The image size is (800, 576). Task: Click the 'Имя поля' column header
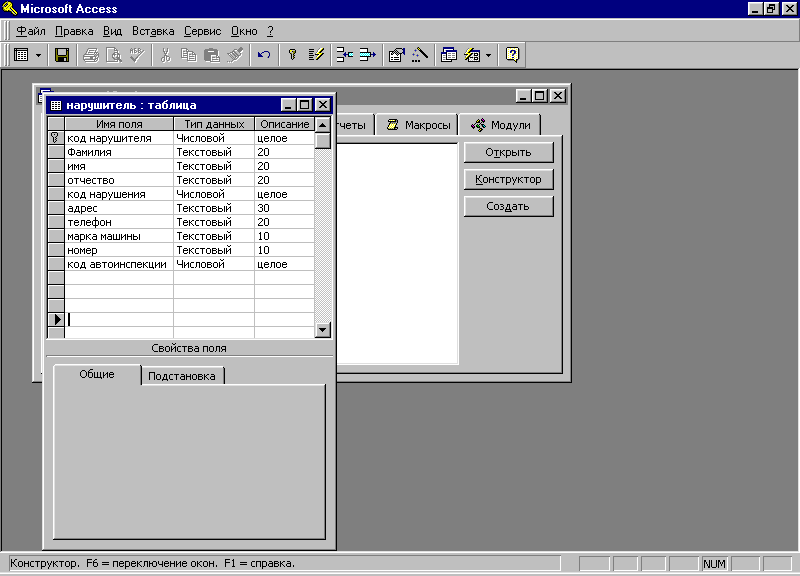[x=119, y=124]
